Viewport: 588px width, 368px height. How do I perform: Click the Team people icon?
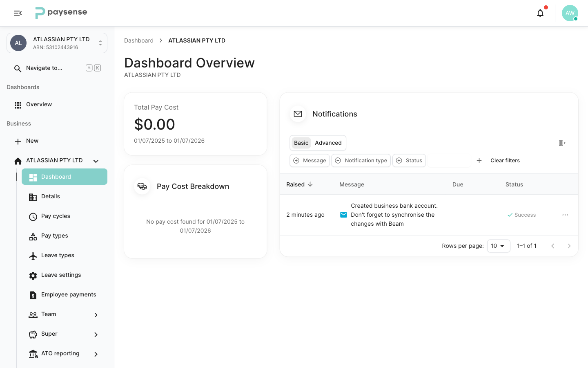pyautogui.click(x=33, y=315)
